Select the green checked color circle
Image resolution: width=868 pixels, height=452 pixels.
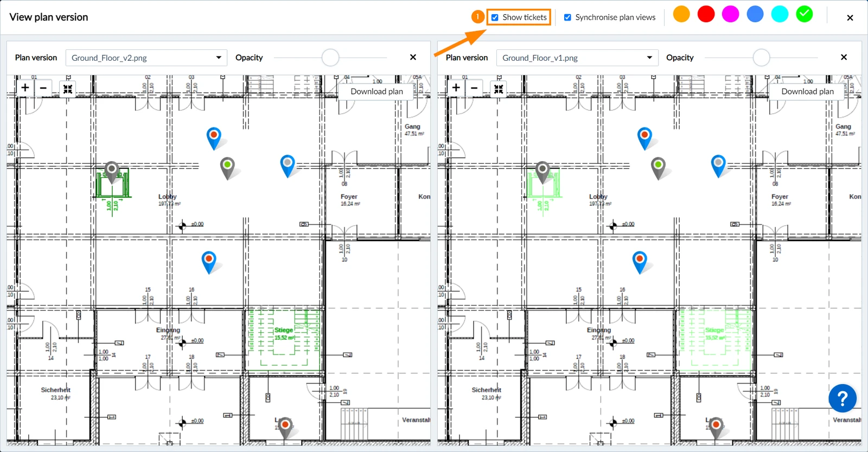[805, 14]
